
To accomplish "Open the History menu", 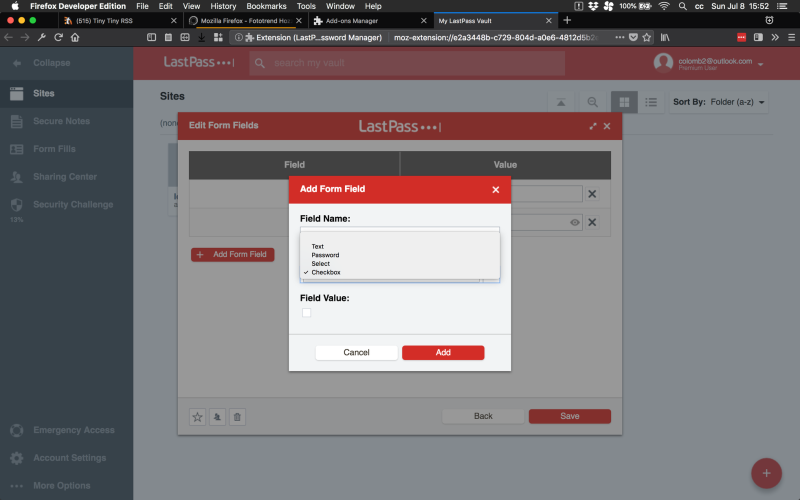I will [223, 6].
